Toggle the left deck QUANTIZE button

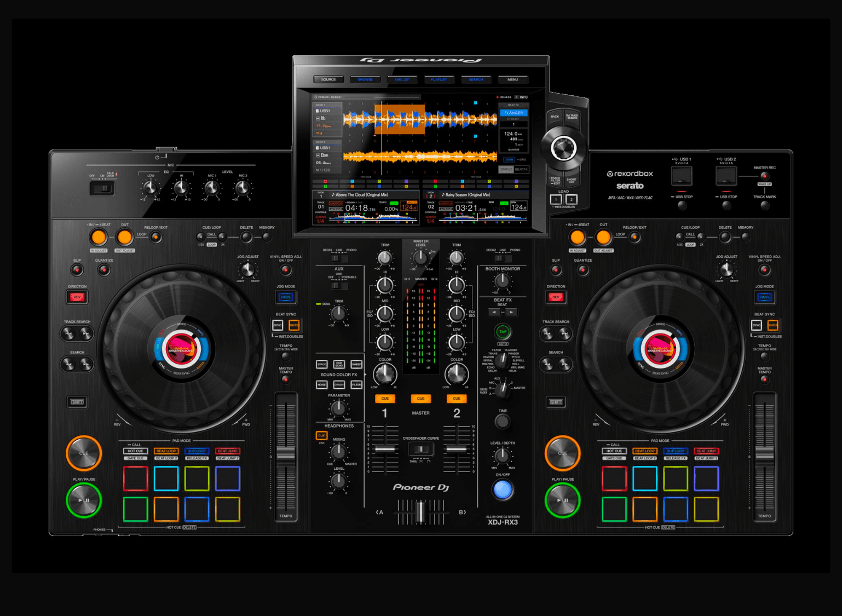(104, 270)
